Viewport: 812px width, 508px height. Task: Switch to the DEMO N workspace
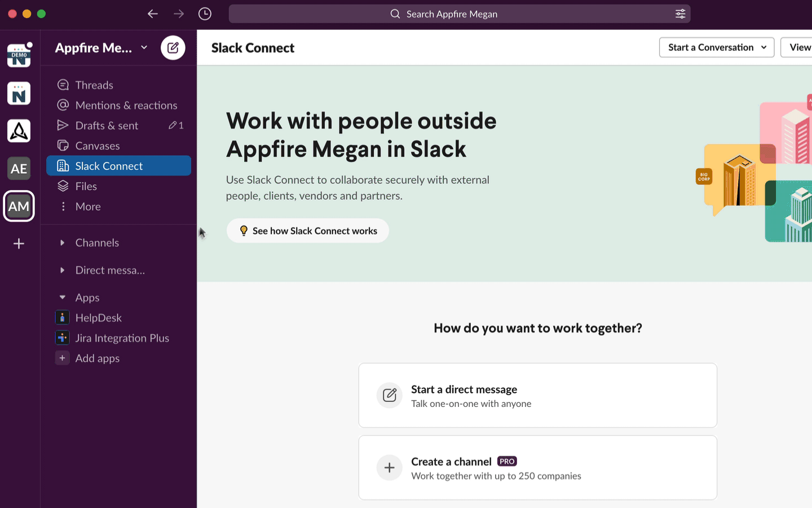point(19,55)
